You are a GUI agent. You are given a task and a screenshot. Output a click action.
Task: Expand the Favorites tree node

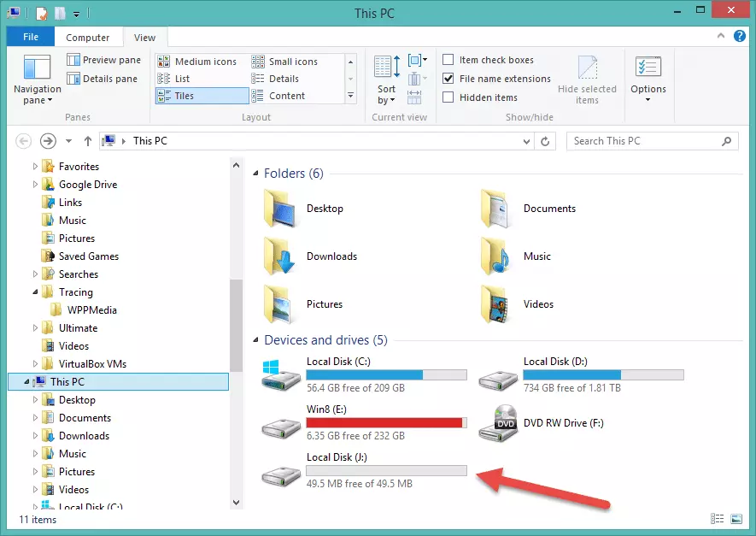[35, 167]
